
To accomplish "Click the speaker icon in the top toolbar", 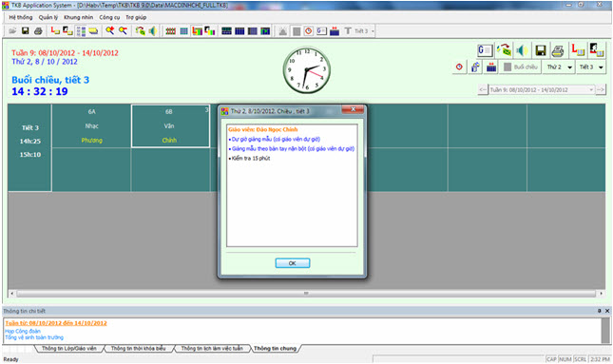I will (153, 30).
